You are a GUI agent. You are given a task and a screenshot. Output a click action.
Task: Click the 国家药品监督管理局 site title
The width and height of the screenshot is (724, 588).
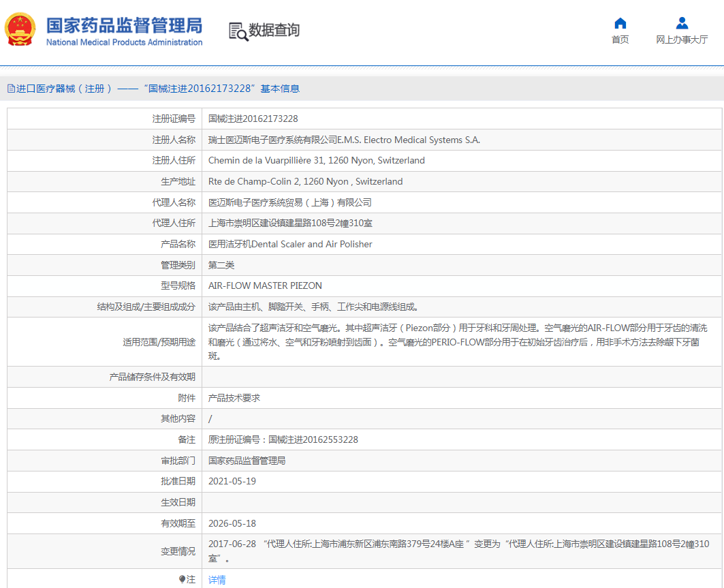point(124,25)
